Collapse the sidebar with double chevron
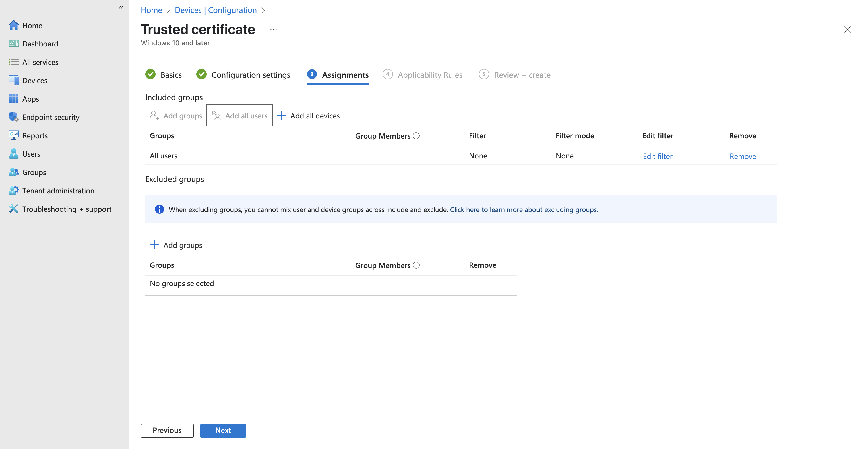868x449 pixels. pos(121,8)
